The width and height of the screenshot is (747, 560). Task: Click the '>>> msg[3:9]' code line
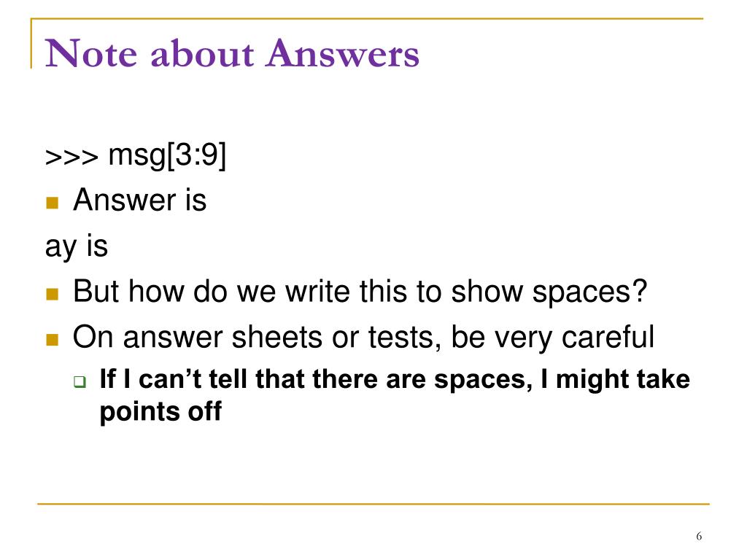135,155
